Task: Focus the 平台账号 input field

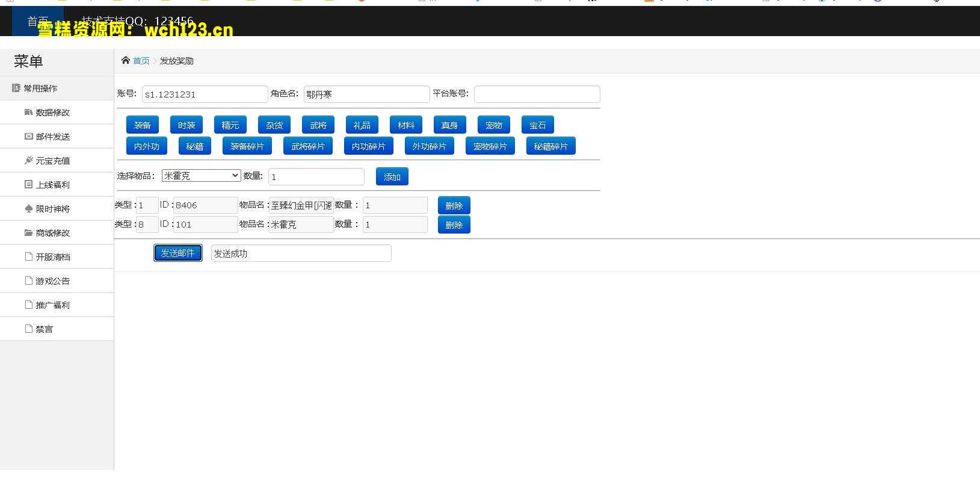Action: pyautogui.click(x=537, y=94)
